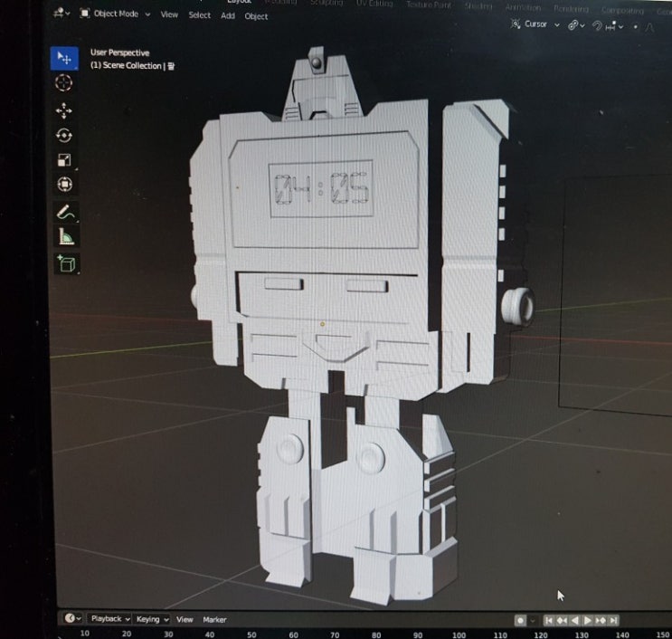
Task: Select the 3D Cursor tool
Action: tap(64, 82)
